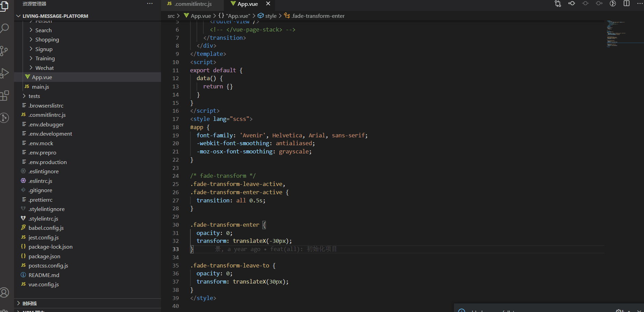Click line number 33 in gutter

(175, 249)
